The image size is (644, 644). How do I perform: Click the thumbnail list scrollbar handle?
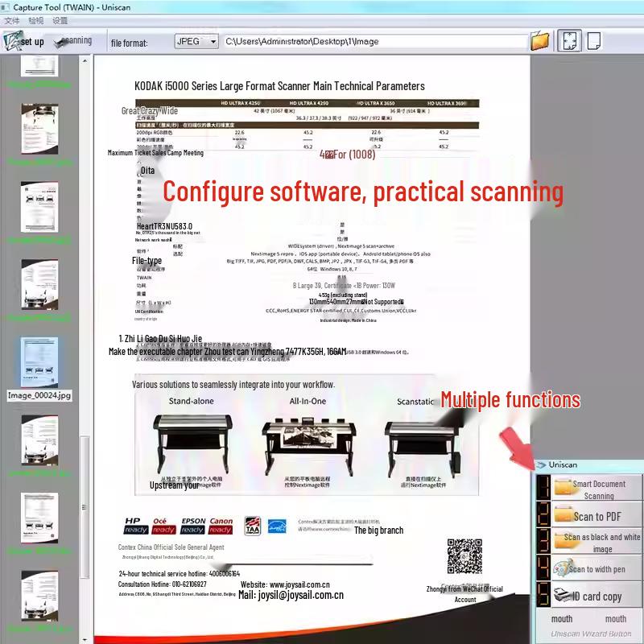point(85,507)
